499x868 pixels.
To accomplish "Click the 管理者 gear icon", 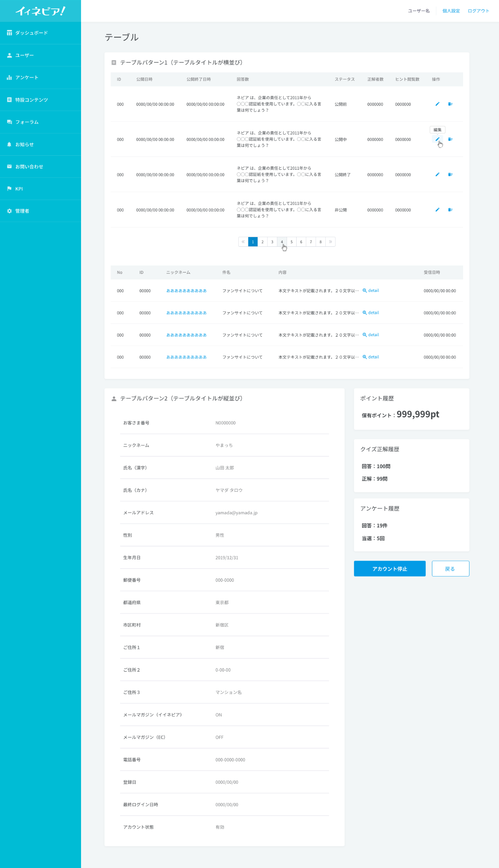I will (9, 211).
